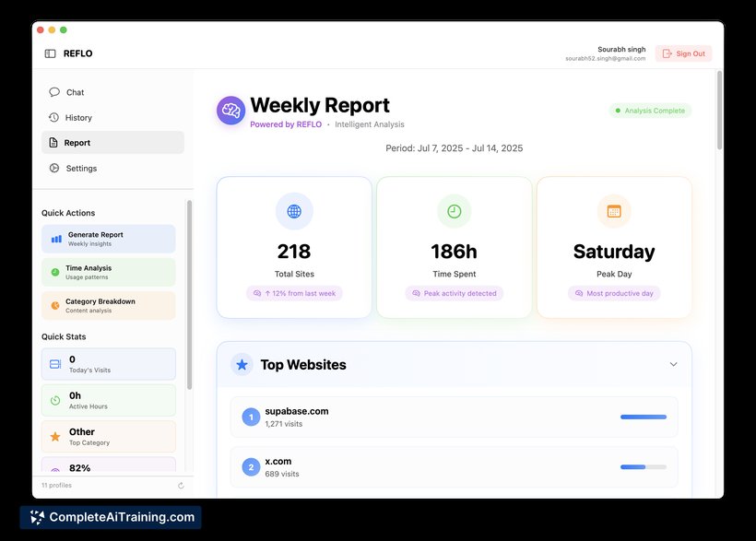This screenshot has height=541, width=756.
Task: Click the Category Breakdown quick action
Action: click(x=109, y=305)
